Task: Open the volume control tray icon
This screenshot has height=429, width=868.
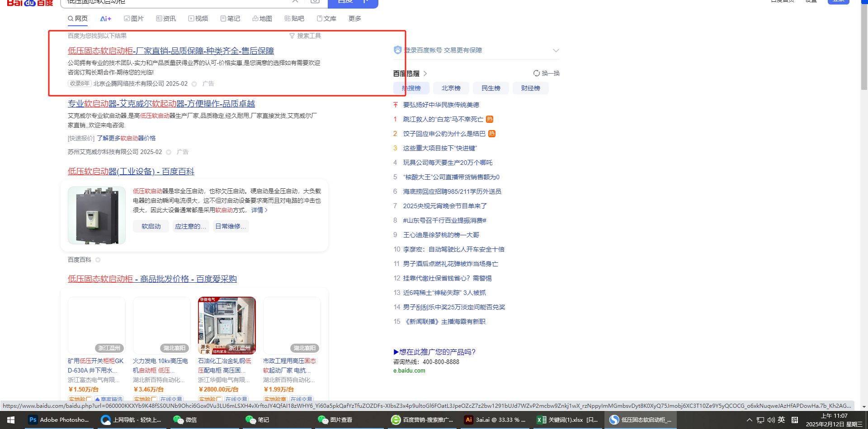Action: tap(771, 420)
